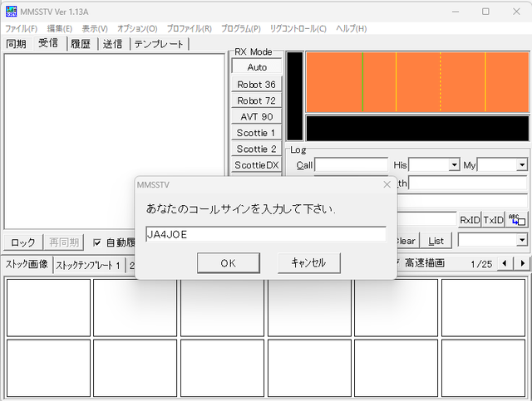532x401 pixels.
Task: Select Scottie 1 RX mode
Action: (257, 133)
